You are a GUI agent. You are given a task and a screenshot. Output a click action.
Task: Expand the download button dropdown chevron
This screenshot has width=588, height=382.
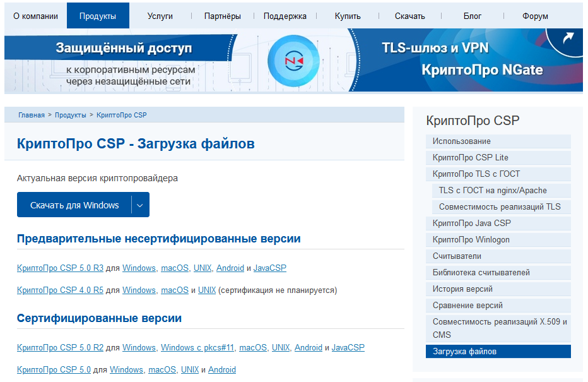click(140, 205)
